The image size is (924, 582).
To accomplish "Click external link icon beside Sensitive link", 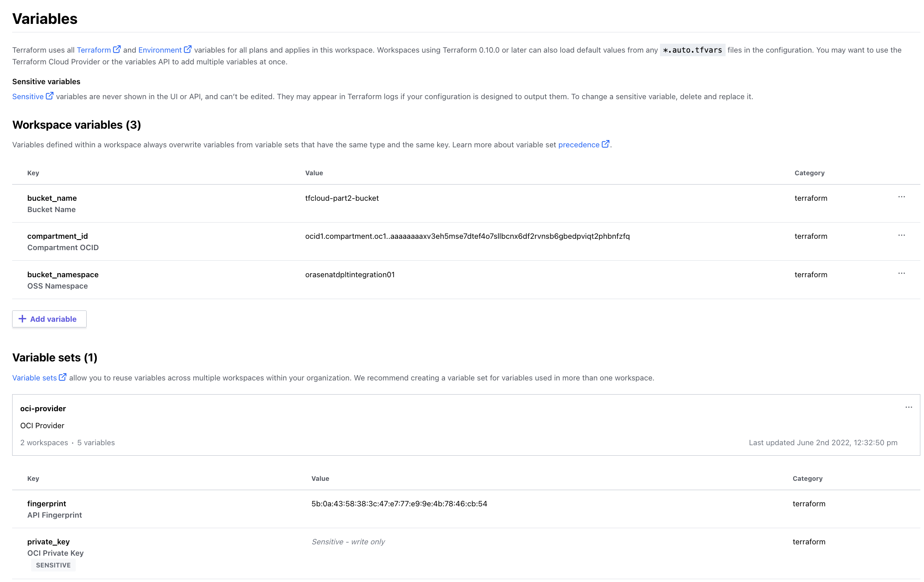I will pyautogui.click(x=49, y=96).
